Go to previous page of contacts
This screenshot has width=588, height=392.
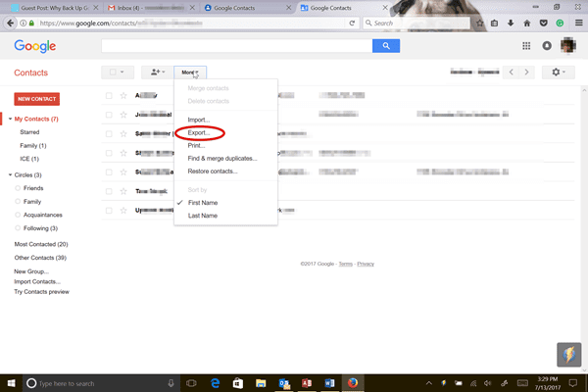511,72
